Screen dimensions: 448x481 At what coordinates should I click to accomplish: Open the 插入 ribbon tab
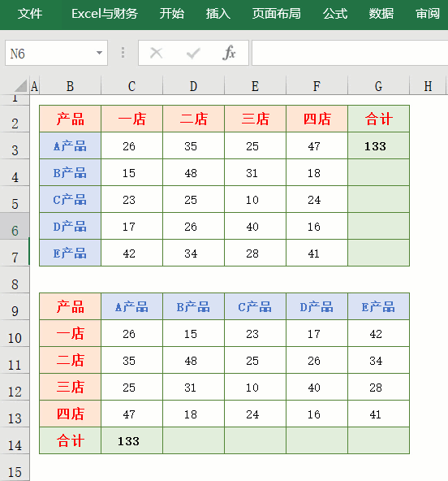point(218,14)
